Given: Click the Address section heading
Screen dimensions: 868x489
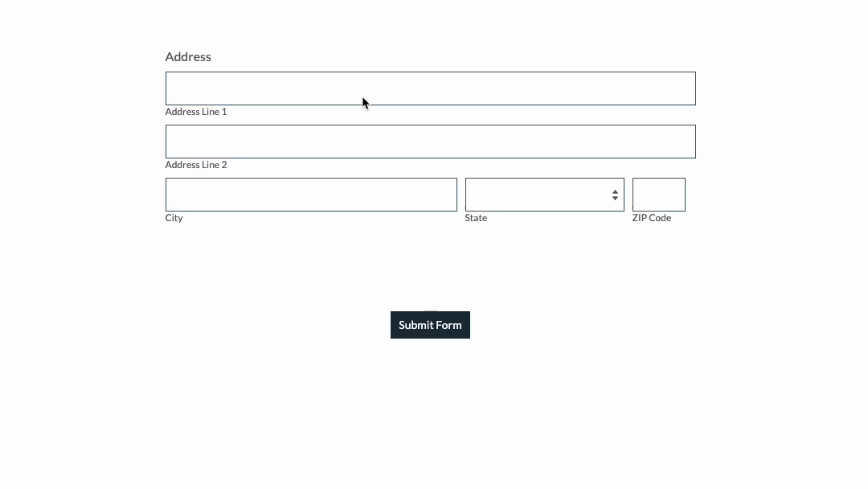Looking at the screenshot, I should click(x=188, y=56).
